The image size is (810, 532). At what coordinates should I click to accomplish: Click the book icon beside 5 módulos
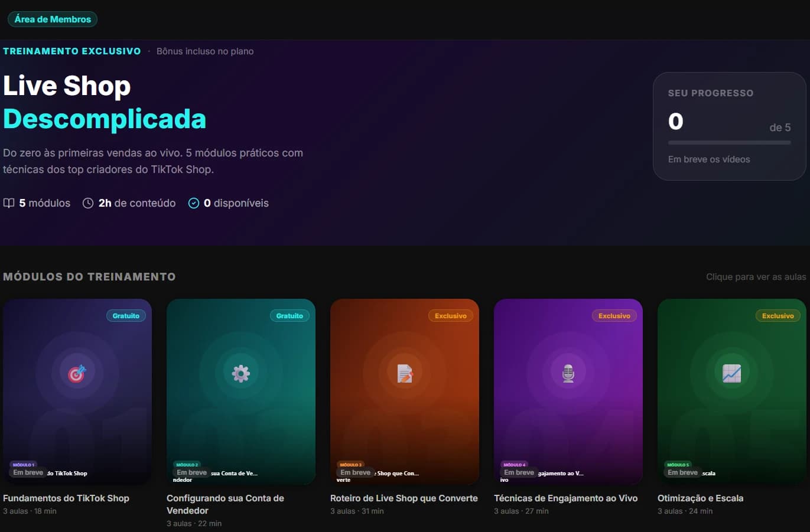tap(9, 203)
